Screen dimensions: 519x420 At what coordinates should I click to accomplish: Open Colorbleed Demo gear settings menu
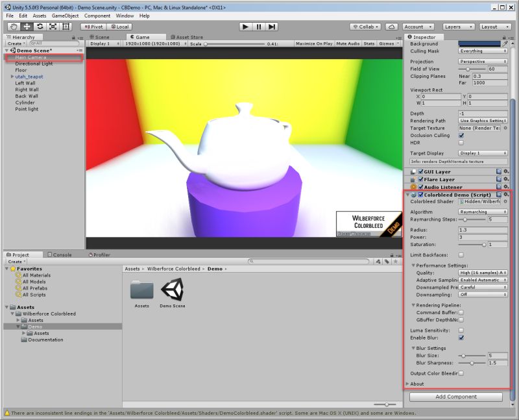[506, 195]
